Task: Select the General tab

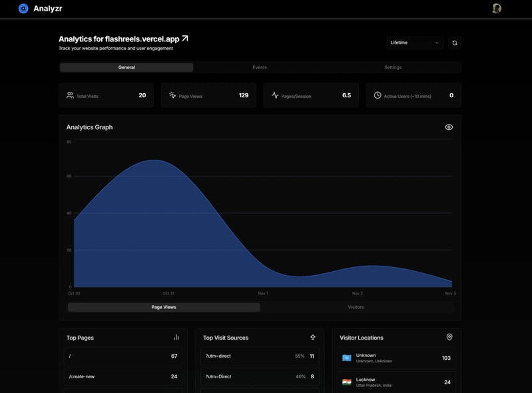Action: [x=127, y=67]
